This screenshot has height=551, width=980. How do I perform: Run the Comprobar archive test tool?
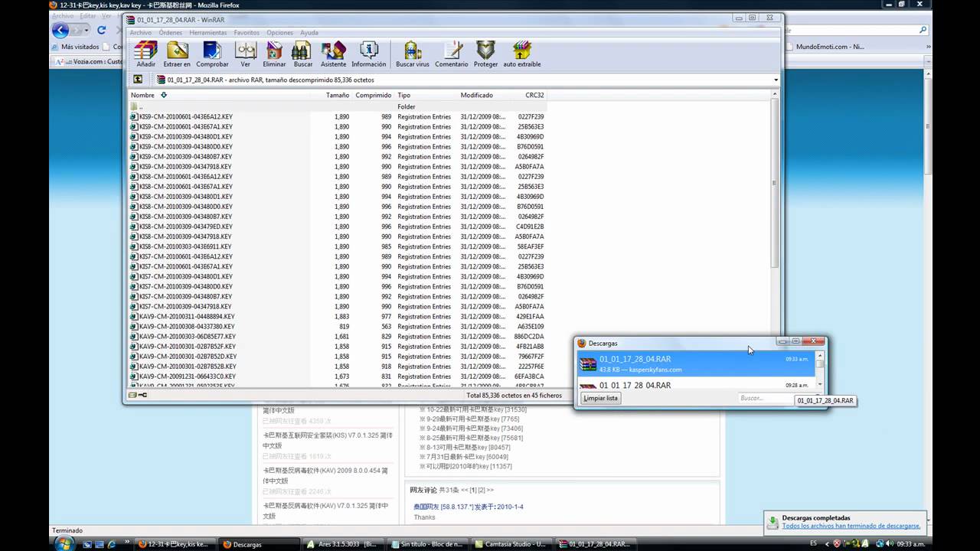212,54
